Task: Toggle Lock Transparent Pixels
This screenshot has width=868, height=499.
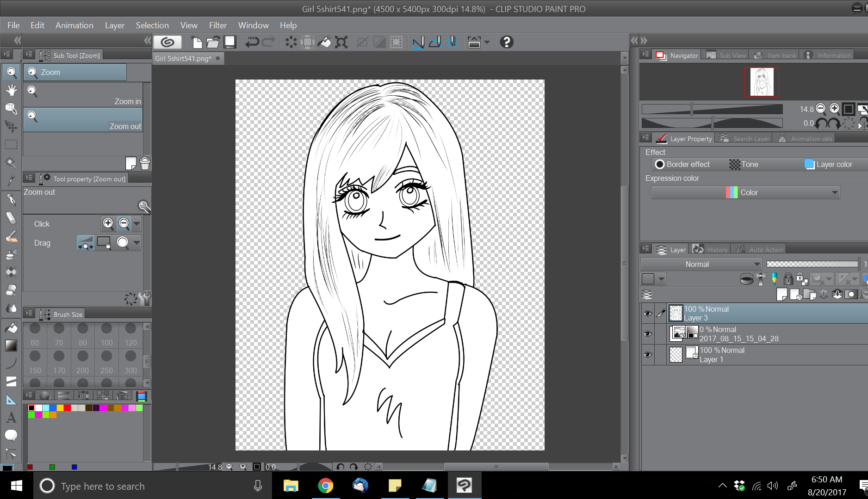Action: click(x=802, y=279)
